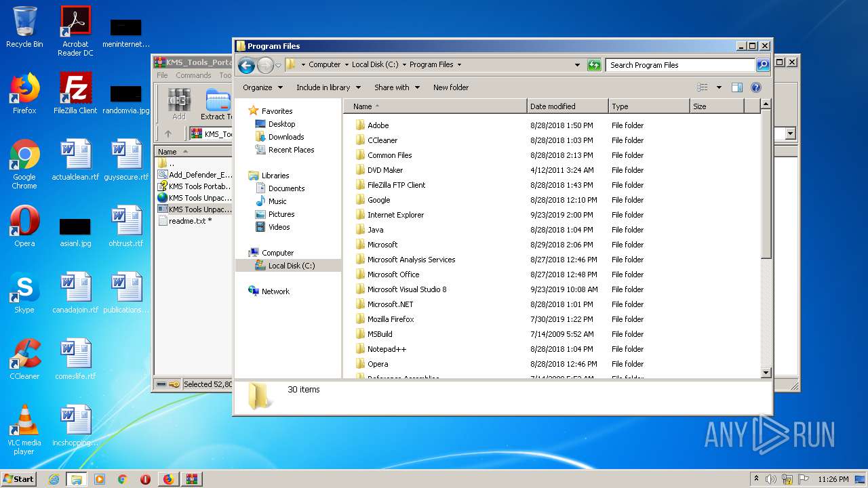Click the Start button
The width and height of the screenshot is (868, 488).
point(19,479)
